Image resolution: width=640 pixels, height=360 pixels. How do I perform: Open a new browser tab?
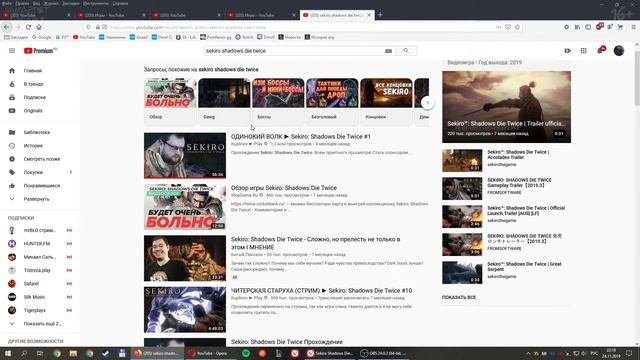point(380,15)
